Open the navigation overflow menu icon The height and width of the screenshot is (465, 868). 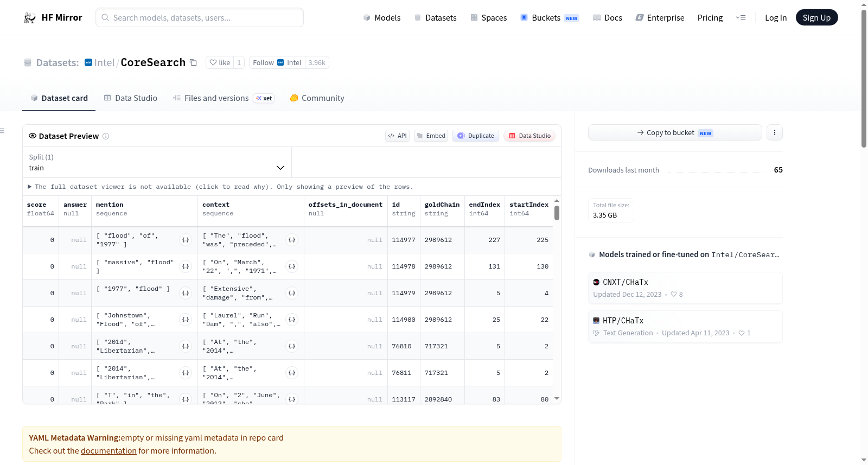(x=741, y=17)
